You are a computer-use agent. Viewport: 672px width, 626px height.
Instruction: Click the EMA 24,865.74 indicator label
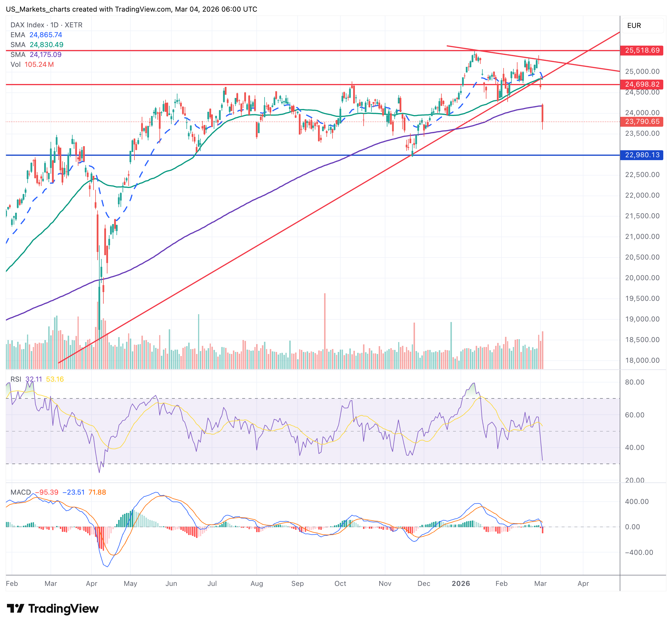(x=36, y=35)
